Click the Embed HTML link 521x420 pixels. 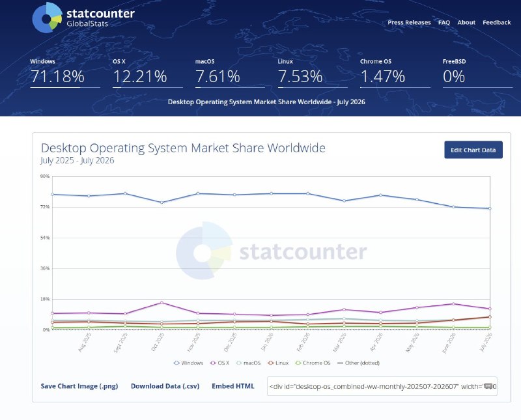point(233,386)
